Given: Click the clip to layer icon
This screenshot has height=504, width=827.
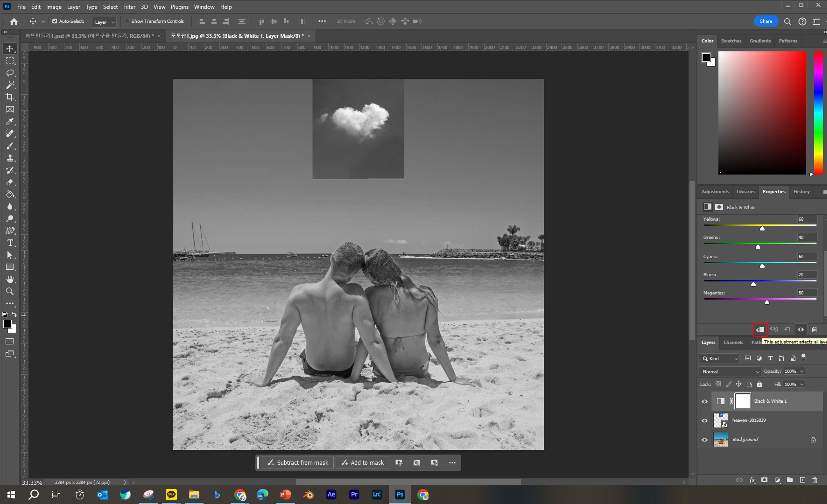Looking at the screenshot, I should coord(760,329).
